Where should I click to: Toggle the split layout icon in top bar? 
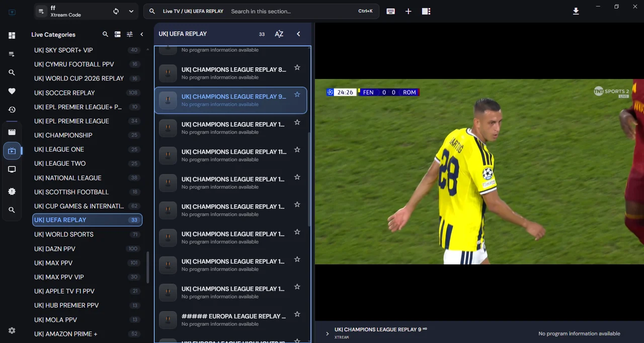click(426, 11)
